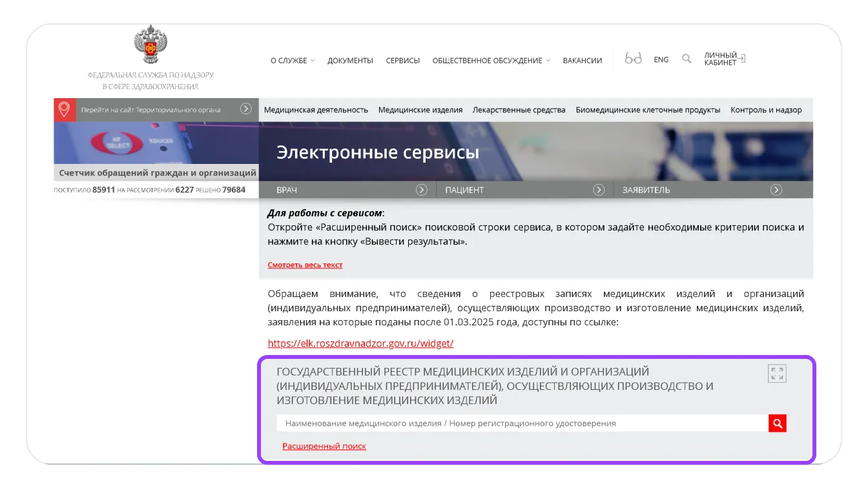Open the Сервисы menu item
Screen dimensions: 868x488
point(403,61)
